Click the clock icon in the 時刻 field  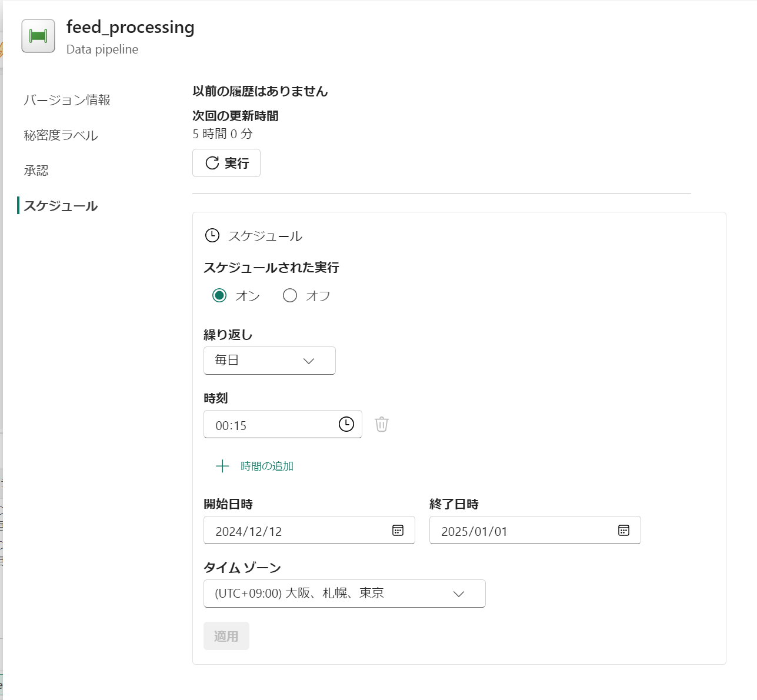pyautogui.click(x=346, y=424)
